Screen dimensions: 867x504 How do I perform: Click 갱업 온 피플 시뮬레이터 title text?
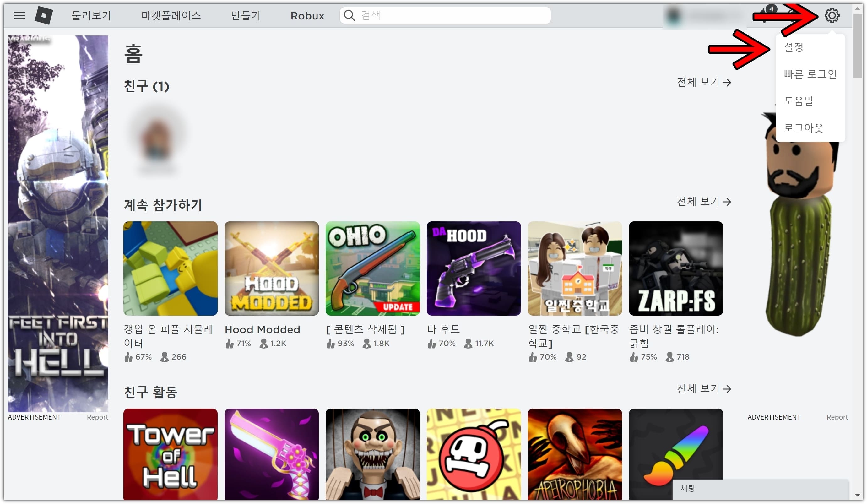click(x=169, y=336)
